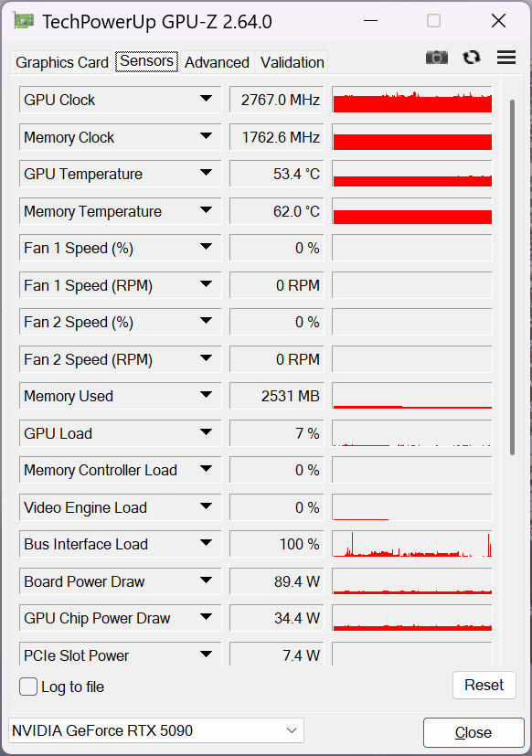Open the Advanced tab

click(x=217, y=62)
